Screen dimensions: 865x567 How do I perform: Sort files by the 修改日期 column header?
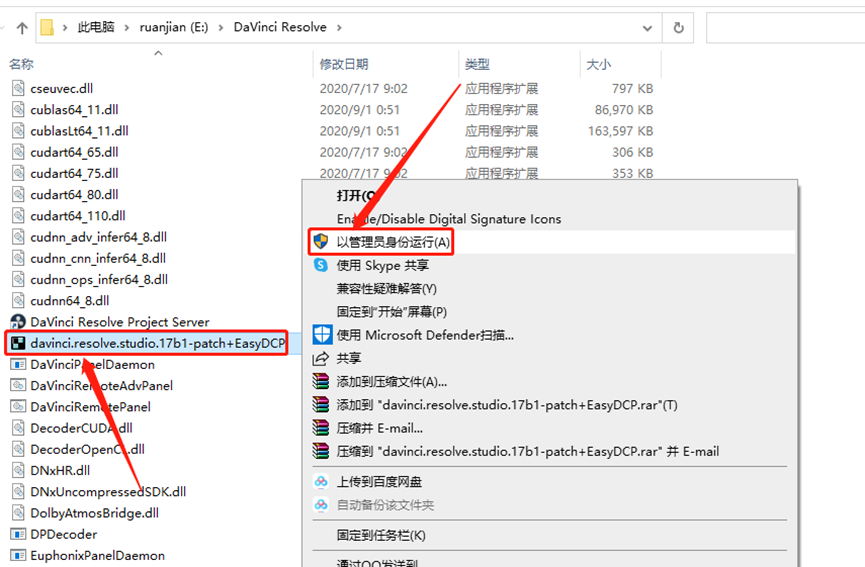tap(344, 65)
